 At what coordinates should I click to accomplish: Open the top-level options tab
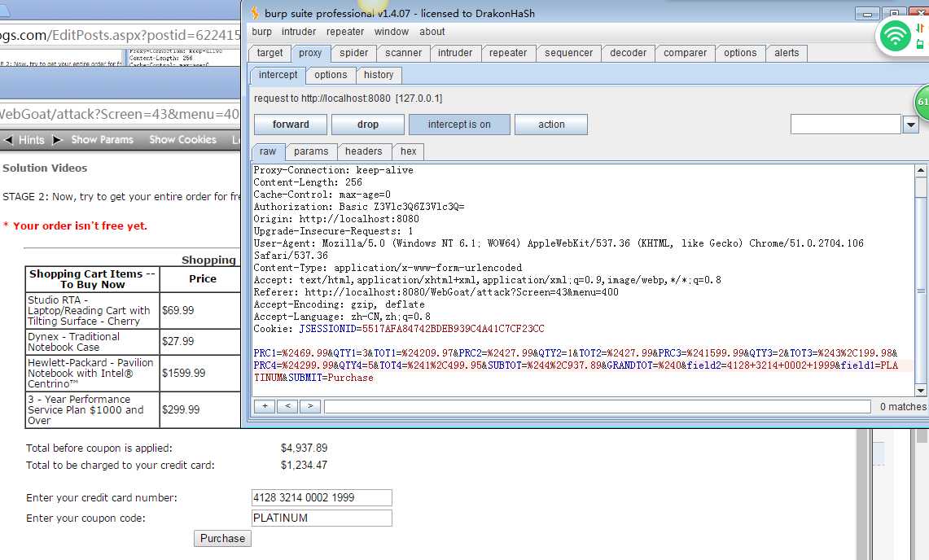click(x=740, y=53)
